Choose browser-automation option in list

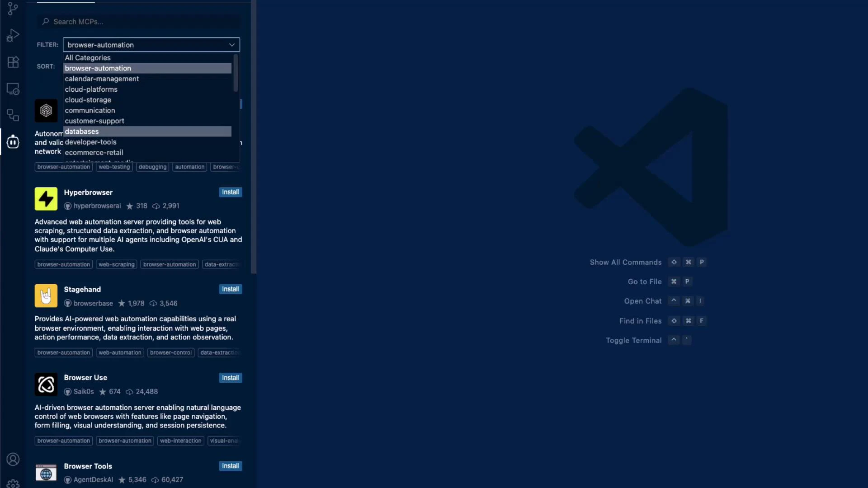click(148, 68)
